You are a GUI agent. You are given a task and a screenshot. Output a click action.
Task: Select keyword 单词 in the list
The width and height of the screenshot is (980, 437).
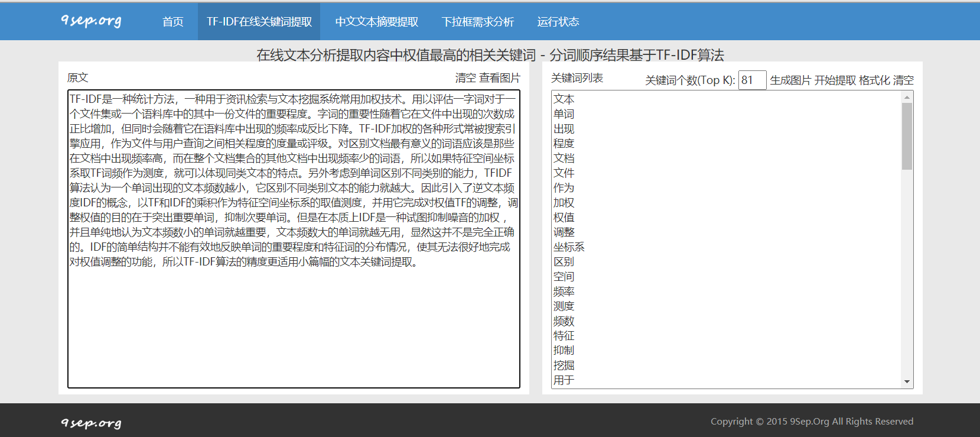(x=564, y=114)
